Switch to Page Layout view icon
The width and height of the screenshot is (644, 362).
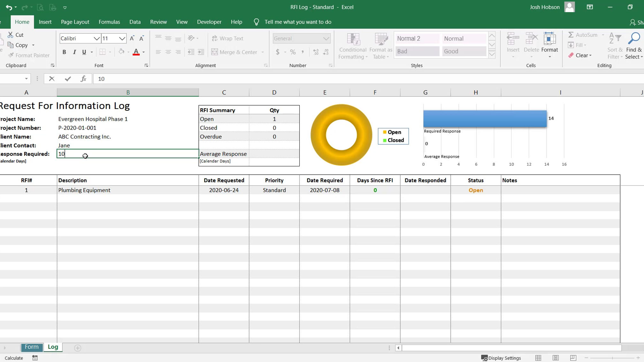(556, 358)
